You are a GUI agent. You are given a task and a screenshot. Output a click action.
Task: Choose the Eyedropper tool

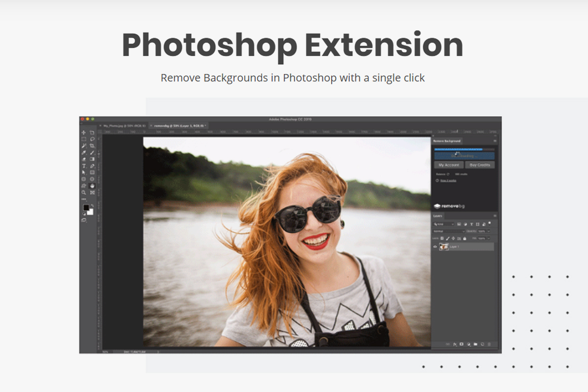click(84, 152)
